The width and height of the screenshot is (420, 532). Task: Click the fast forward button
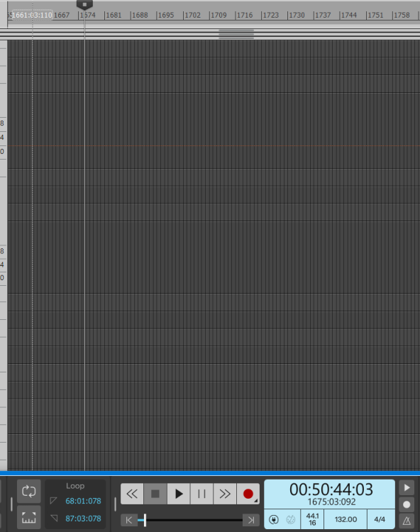tap(225, 494)
